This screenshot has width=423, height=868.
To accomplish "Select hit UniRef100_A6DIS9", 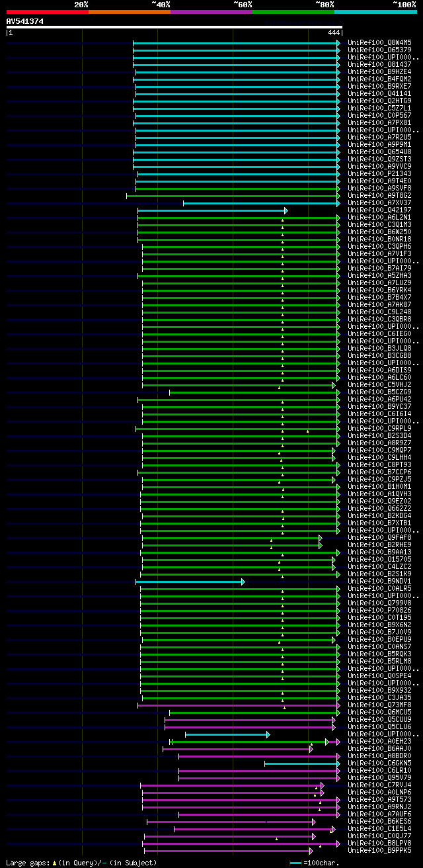I will coord(380,370).
